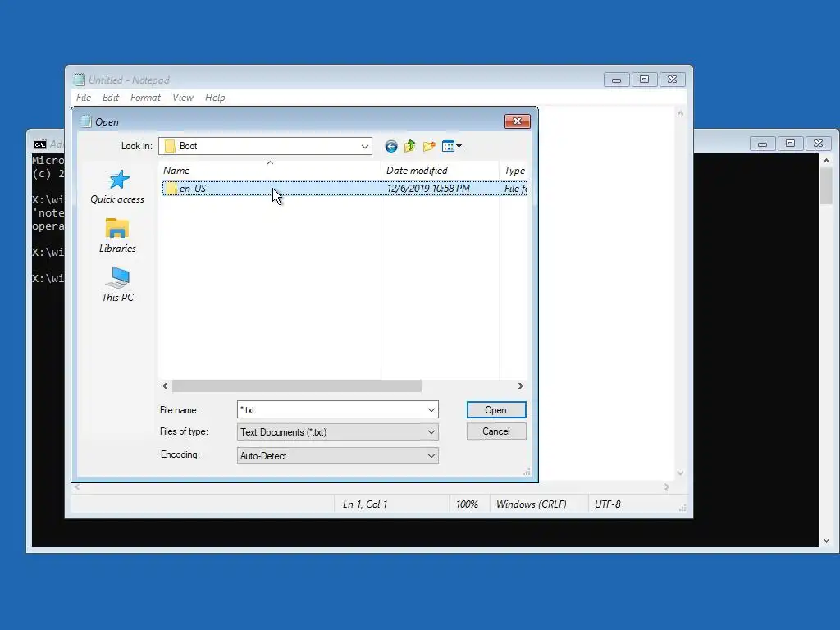Click the Open dialog resize grip
This screenshot has height=630, width=840.
click(527, 472)
